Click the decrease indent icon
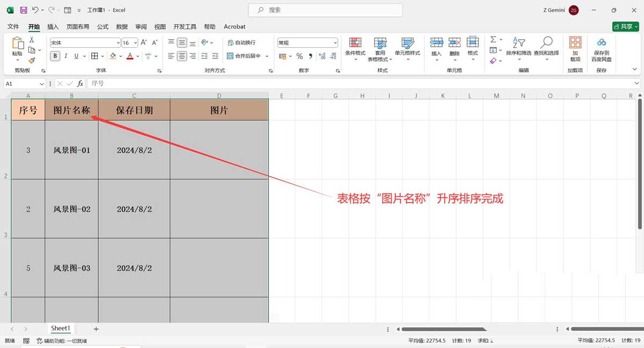This screenshot has height=348, width=644. click(x=205, y=56)
